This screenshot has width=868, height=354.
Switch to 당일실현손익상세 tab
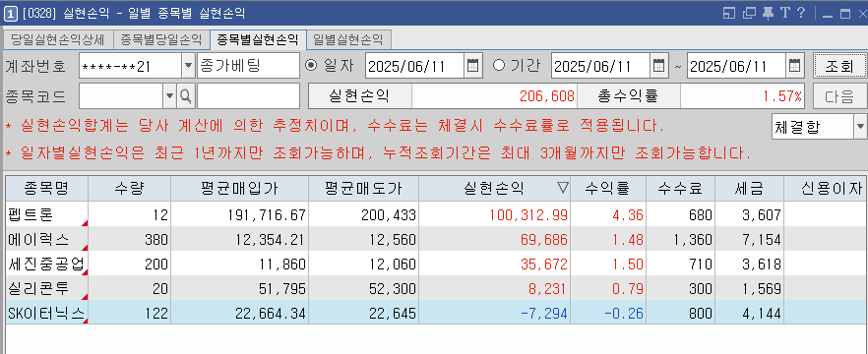[x=58, y=39]
